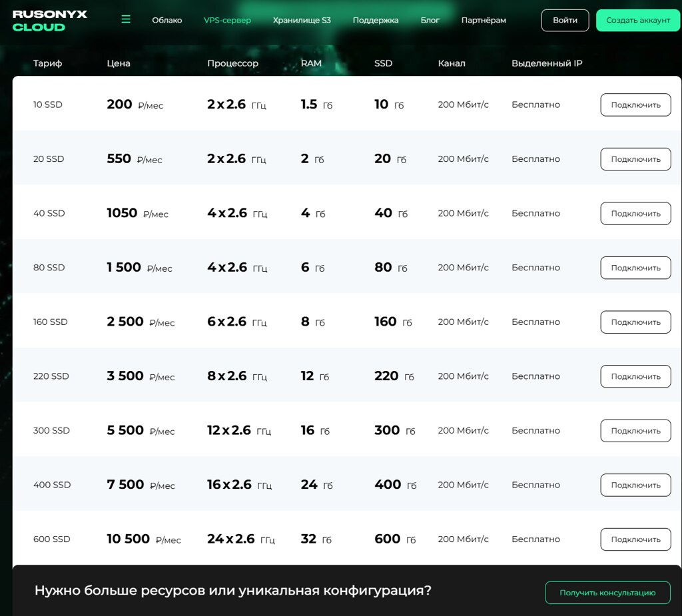Open the Партнёрам page
Screen dimensions: 682x616
[x=484, y=20]
